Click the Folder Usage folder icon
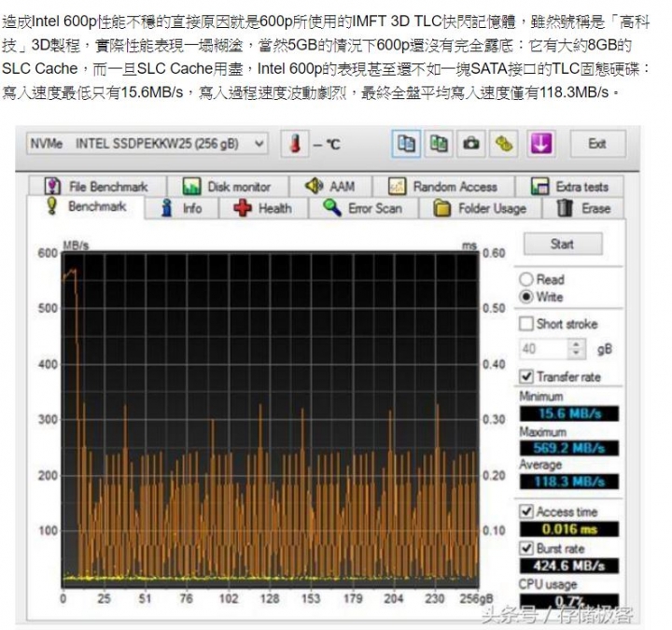 pos(441,208)
